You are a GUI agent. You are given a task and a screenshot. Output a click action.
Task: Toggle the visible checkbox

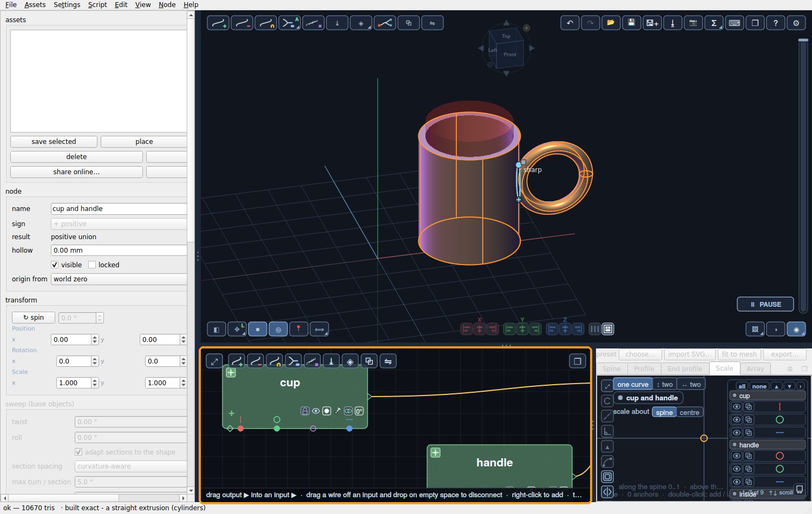tap(55, 265)
